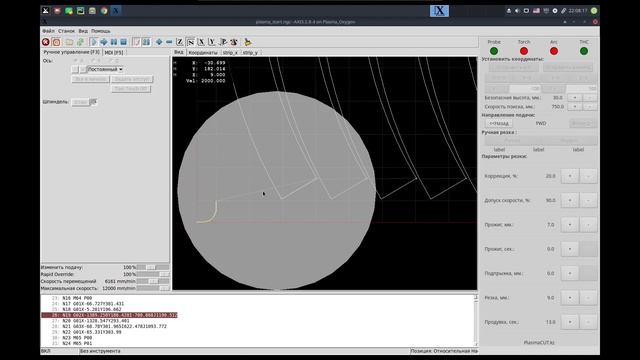Open Chrome from the taskbar
The image size is (640, 360).
pos(104,11)
